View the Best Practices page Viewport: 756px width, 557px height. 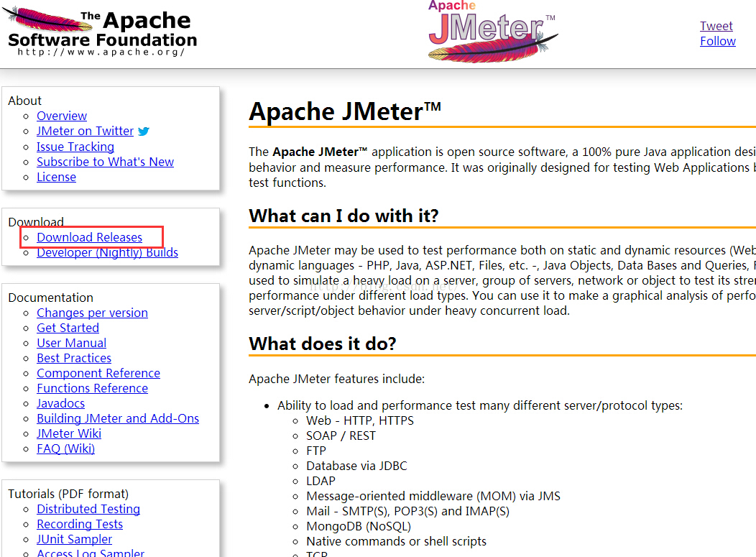point(74,359)
